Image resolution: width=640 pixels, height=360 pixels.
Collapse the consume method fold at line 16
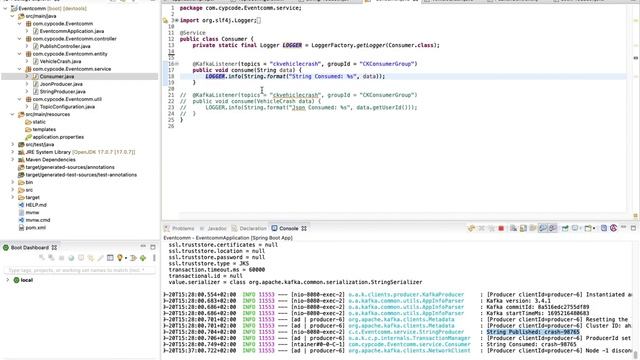tap(177, 64)
